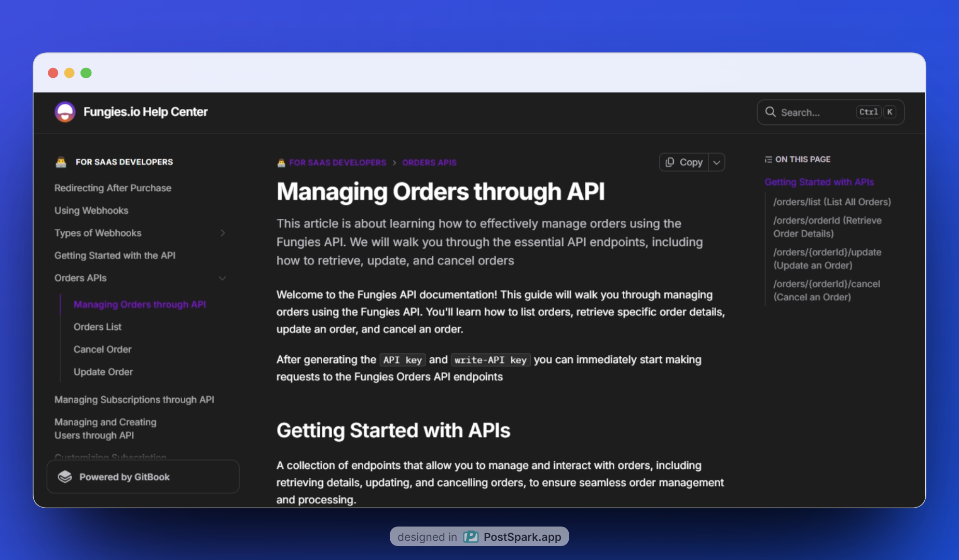959x560 pixels.
Task: Click the ON THIS PAGE label
Action: click(803, 160)
